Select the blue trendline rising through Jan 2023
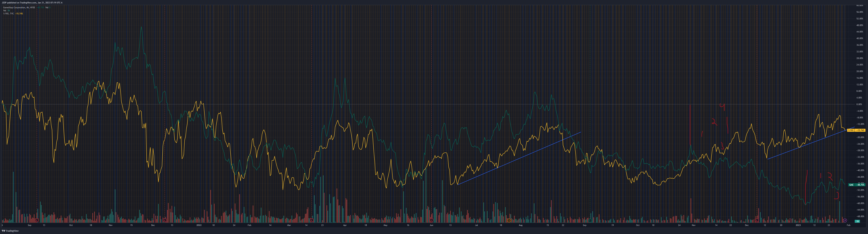 pos(811,143)
